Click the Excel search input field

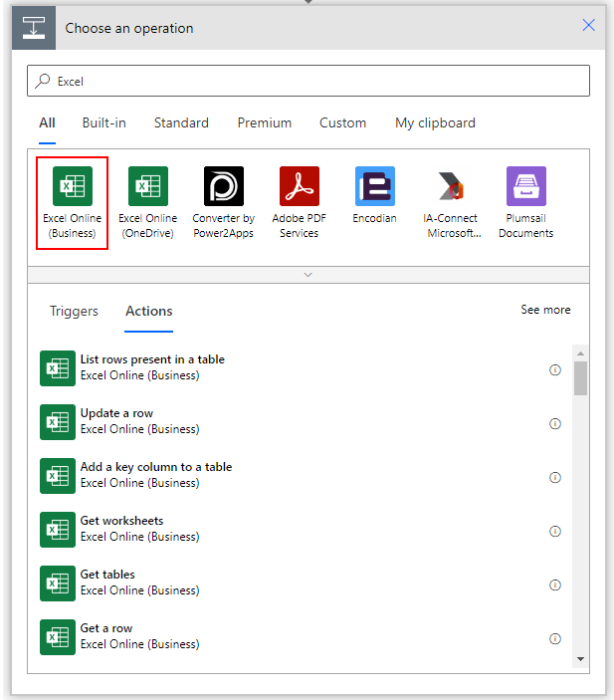click(x=308, y=82)
